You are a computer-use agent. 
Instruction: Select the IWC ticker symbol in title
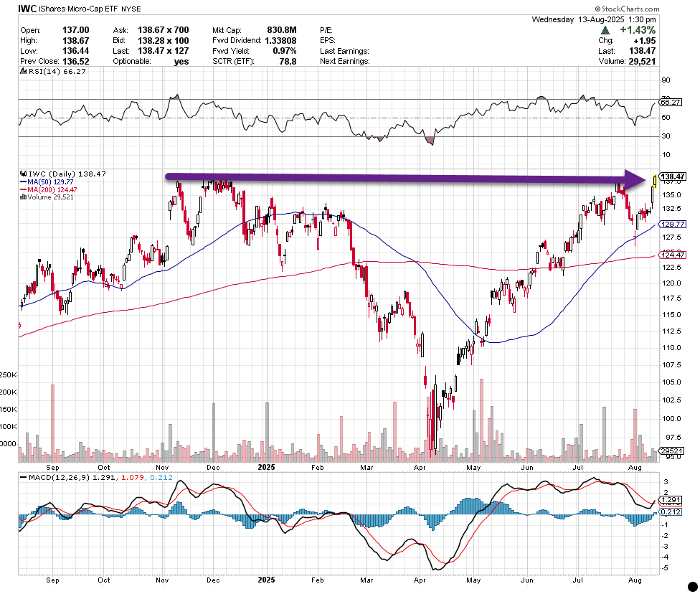(x=27, y=9)
